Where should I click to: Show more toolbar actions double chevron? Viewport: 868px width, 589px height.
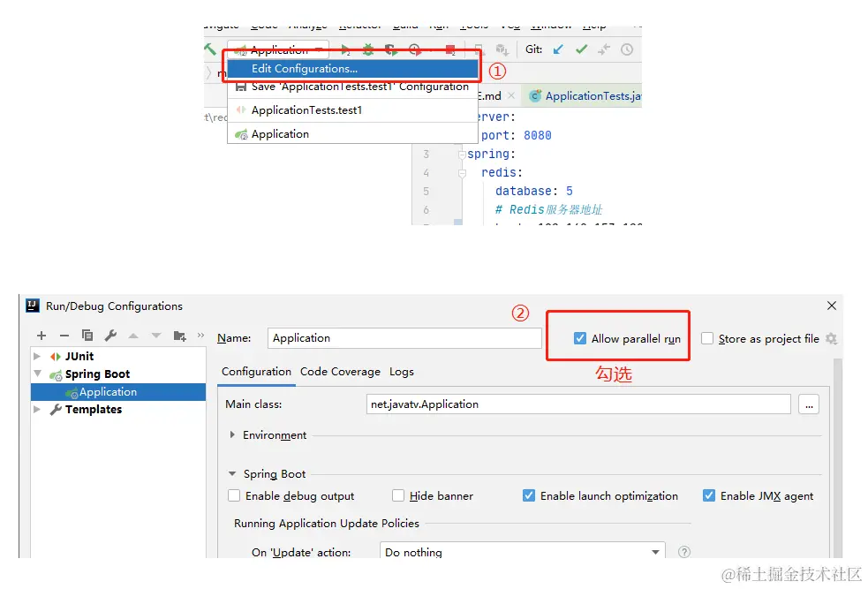click(x=201, y=336)
